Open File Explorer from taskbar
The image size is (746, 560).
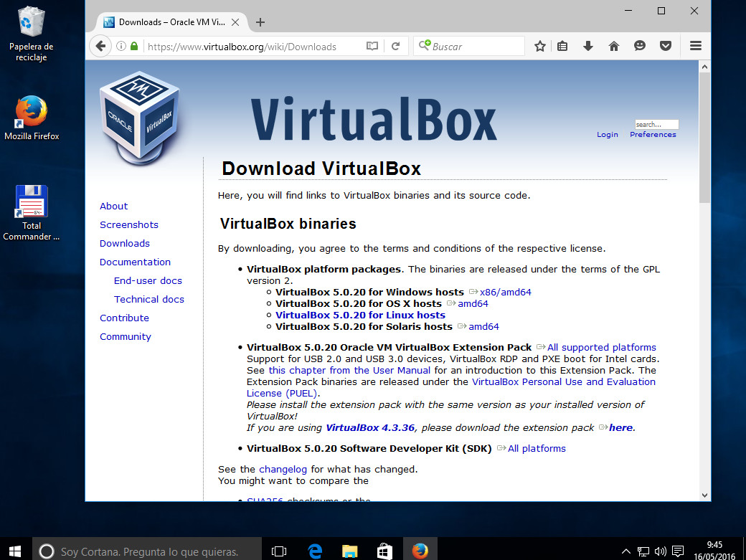(x=350, y=551)
